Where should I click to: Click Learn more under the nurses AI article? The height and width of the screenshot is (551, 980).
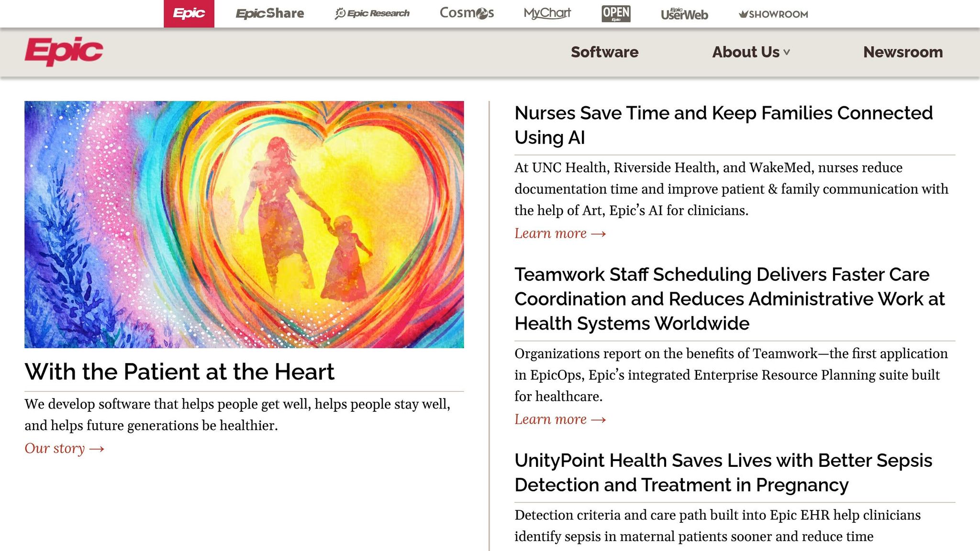coord(560,233)
